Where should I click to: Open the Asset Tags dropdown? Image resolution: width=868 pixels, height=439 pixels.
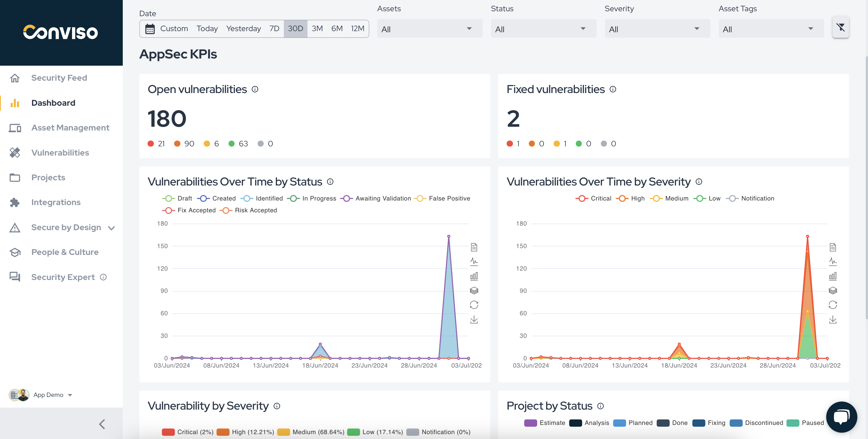click(771, 29)
